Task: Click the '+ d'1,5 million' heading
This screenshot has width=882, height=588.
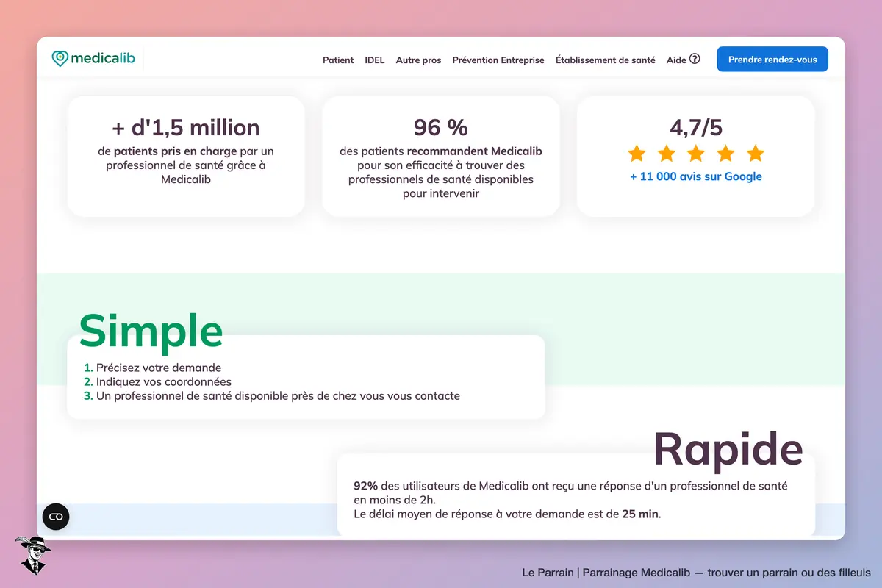Action: click(186, 127)
